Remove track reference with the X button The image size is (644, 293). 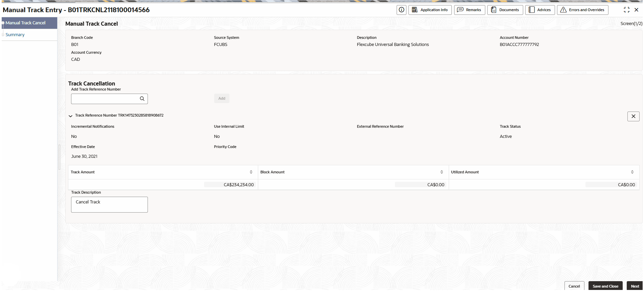[x=633, y=116]
